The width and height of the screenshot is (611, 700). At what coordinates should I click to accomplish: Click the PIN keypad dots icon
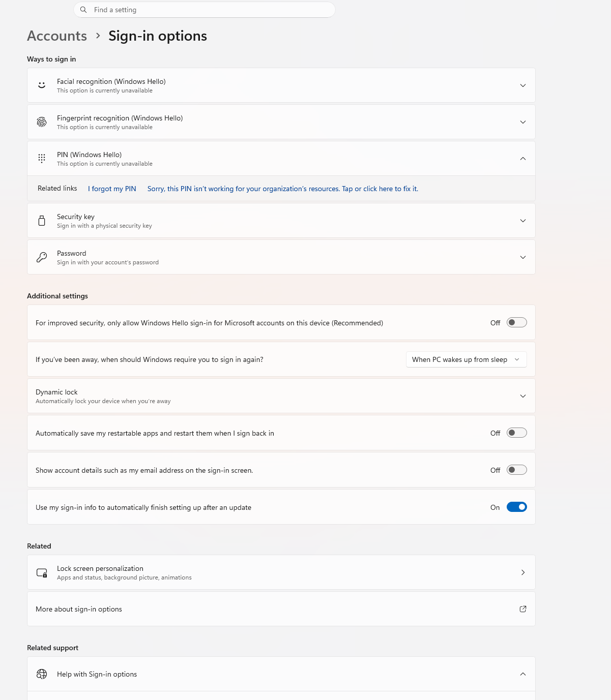42,159
